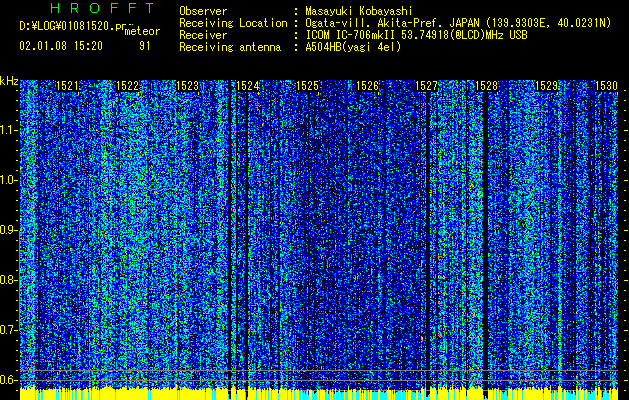Click the HROFFT title text
This screenshot has height=400, width=629.
102,8
